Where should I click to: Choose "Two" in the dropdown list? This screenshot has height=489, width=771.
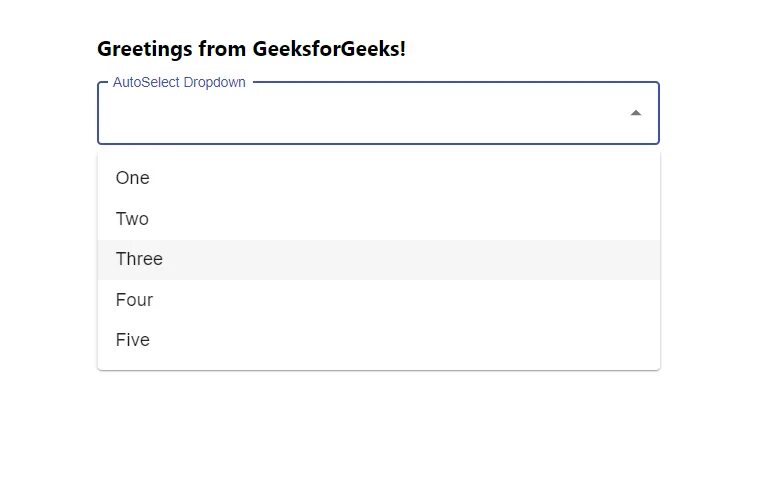click(132, 219)
